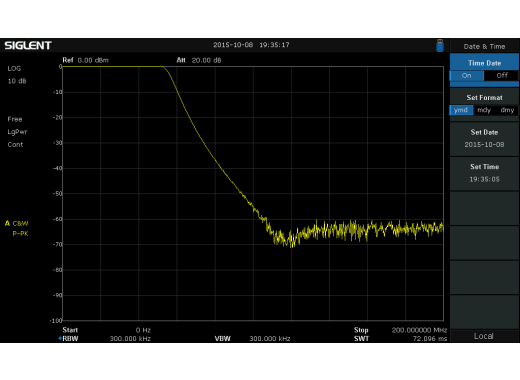The height and width of the screenshot is (380, 520).
Task: Click the date 2015-10-08 in header
Action: tap(233, 45)
